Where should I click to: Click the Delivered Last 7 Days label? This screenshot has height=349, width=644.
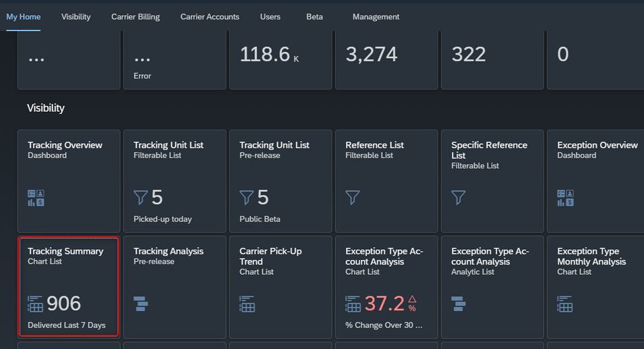67,325
